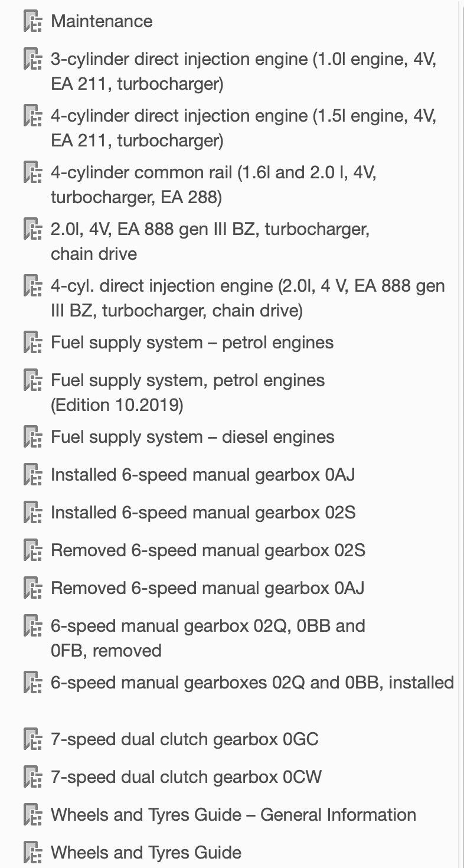Click the icon beside 7-speed dual clutch gearbox 0CW
This screenshot has width=464, height=868.
32,778
